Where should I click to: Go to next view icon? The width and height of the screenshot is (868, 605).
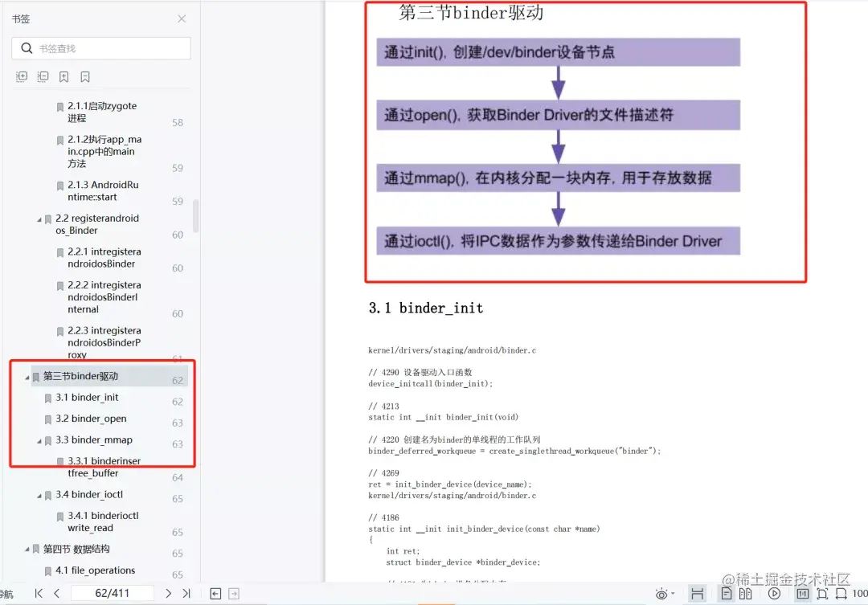pyautogui.click(x=234, y=594)
